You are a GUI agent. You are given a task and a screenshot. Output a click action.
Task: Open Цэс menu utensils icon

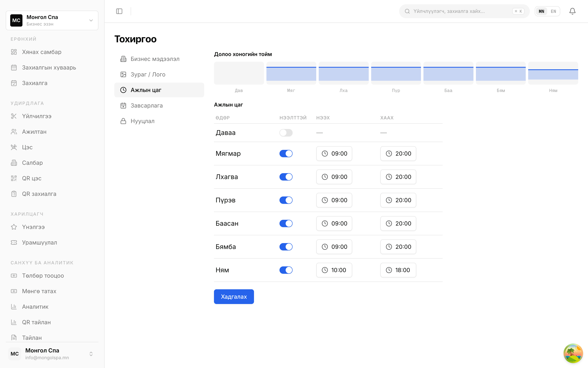14,147
